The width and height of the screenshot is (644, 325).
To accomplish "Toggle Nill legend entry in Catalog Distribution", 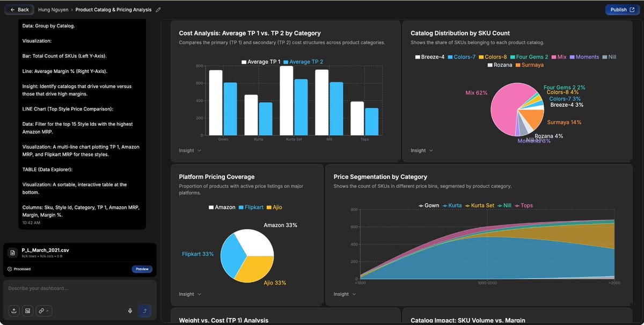I will 609,57.
